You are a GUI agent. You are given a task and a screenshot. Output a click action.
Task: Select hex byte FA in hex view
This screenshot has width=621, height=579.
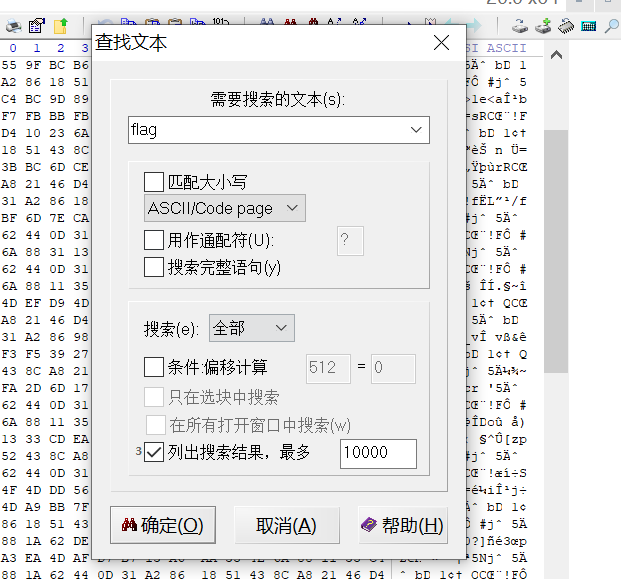coord(9,388)
